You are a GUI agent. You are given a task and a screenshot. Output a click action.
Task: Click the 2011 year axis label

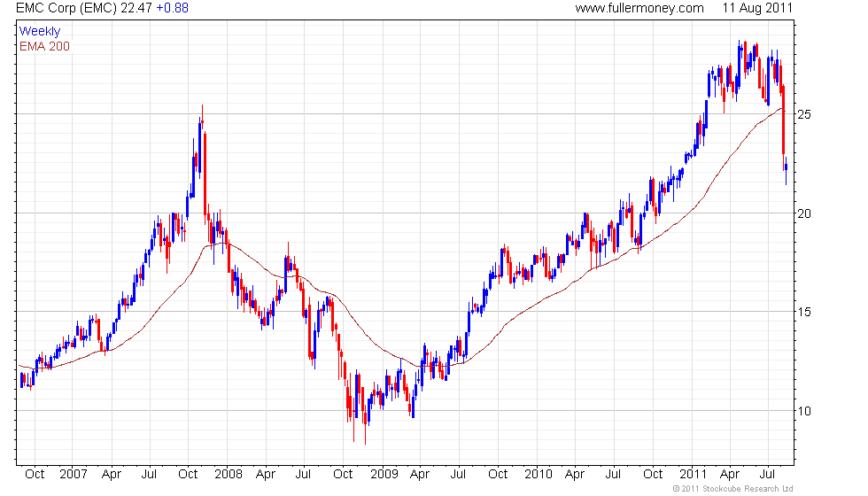pyautogui.click(x=693, y=474)
